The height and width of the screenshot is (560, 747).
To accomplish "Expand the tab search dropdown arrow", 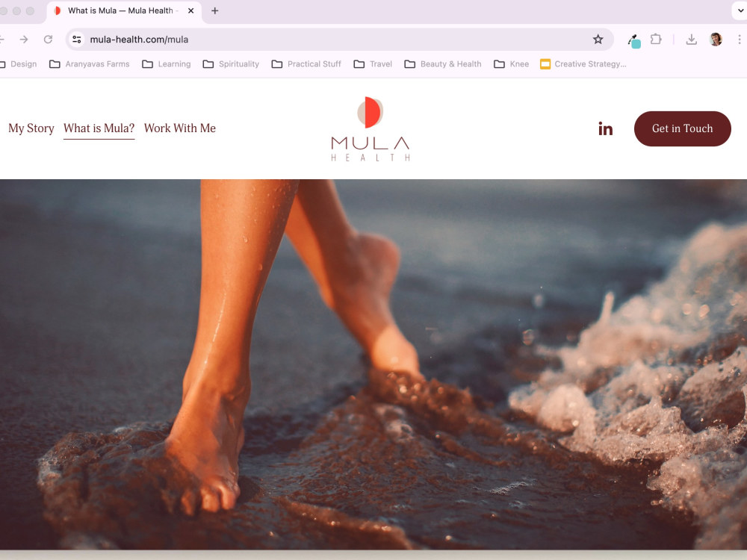I will click(x=740, y=10).
